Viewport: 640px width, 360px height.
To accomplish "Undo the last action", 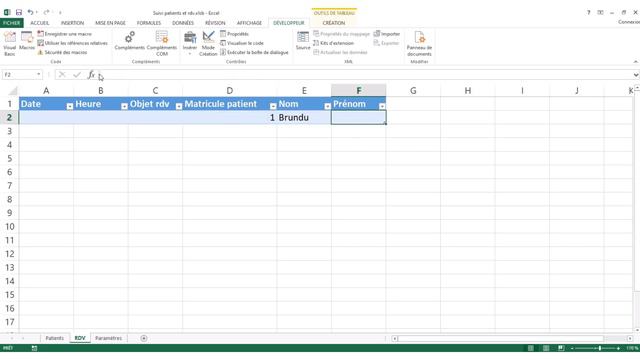I will [x=30, y=13].
